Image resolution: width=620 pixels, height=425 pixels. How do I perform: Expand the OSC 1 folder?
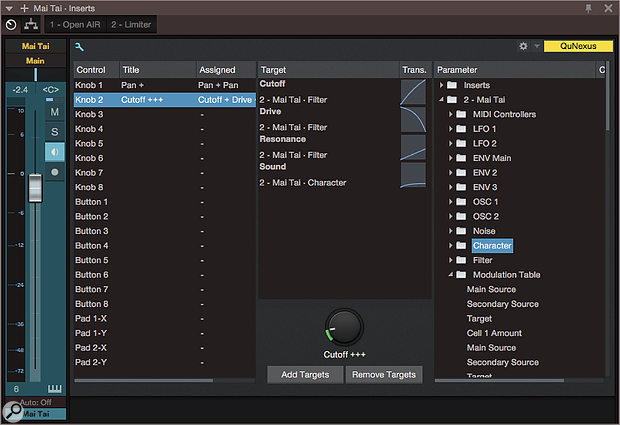pos(450,202)
